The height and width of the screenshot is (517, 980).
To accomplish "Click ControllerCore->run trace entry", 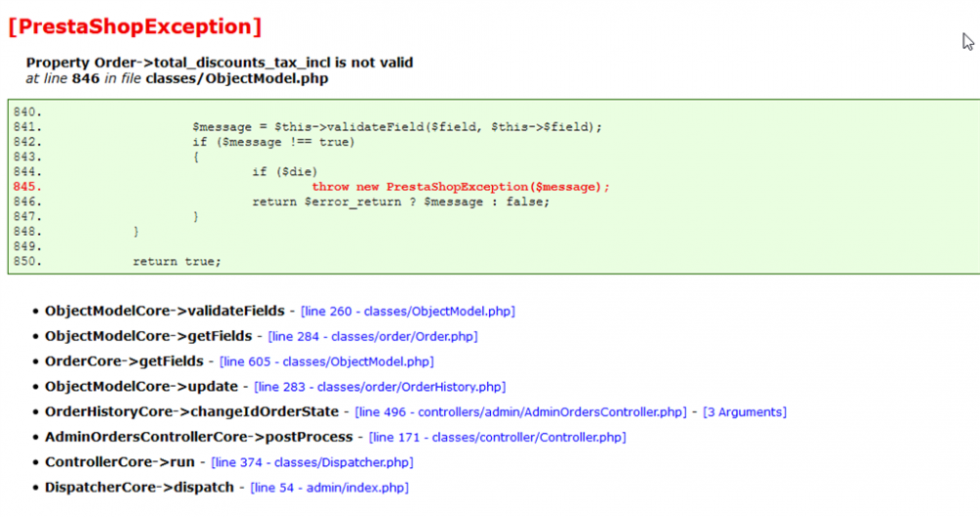I will (x=120, y=462).
